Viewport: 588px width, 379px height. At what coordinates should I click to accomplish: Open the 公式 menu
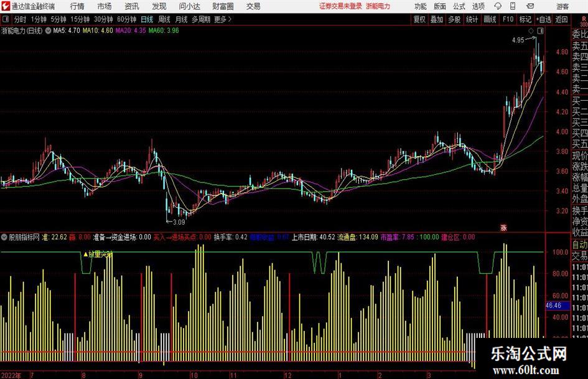(459, 6)
